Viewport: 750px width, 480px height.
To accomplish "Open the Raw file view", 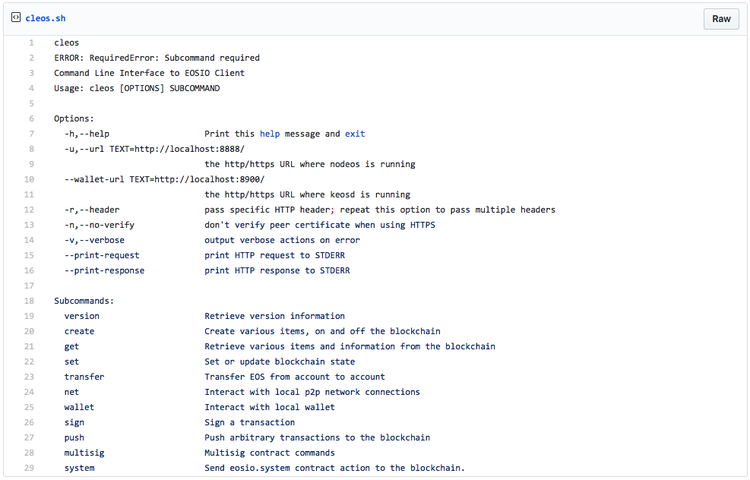I will pos(721,19).
